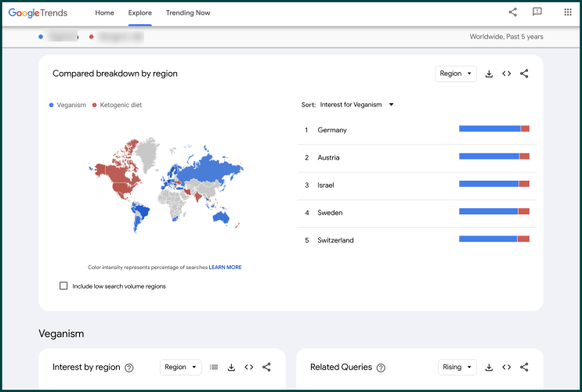The width and height of the screenshot is (582, 392).
Task: Click Austria's blue-red interest bar
Action: [x=494, y=156]
